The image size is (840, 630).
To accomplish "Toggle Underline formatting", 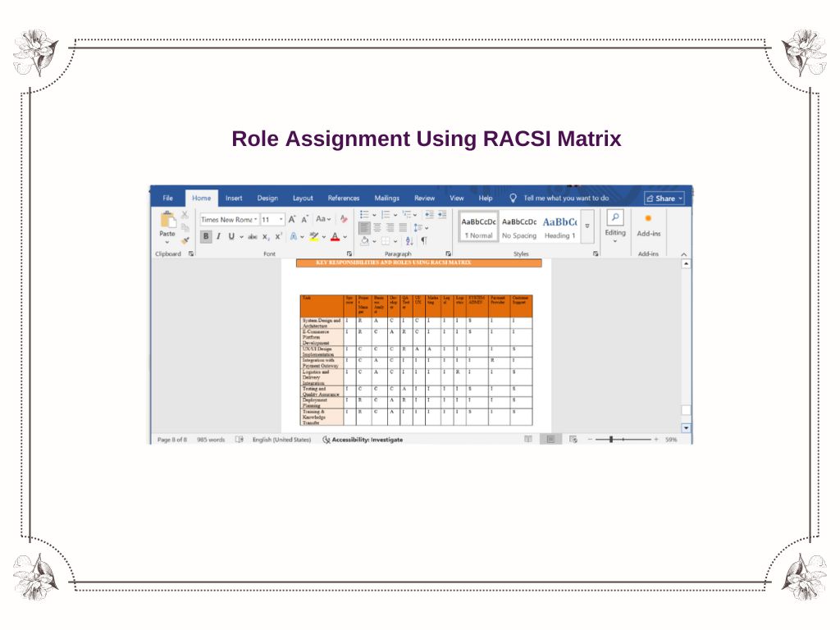I will point(231,236).
